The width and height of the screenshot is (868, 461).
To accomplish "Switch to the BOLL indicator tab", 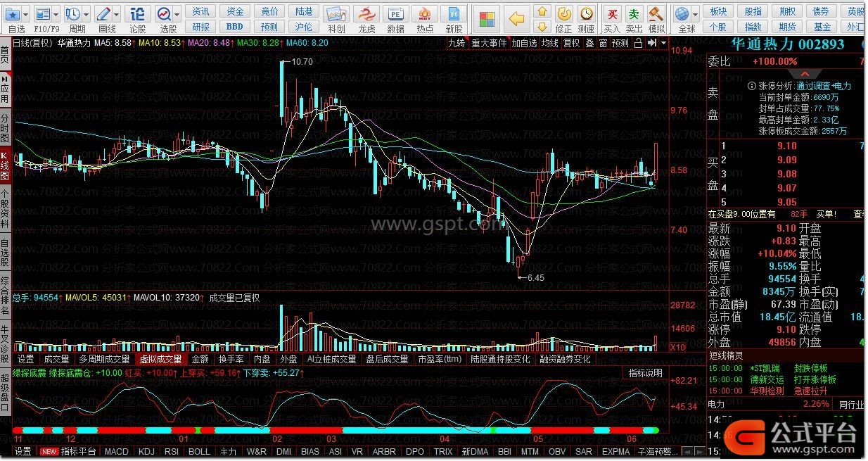I will pyautogui.click(x=199, y=452).
